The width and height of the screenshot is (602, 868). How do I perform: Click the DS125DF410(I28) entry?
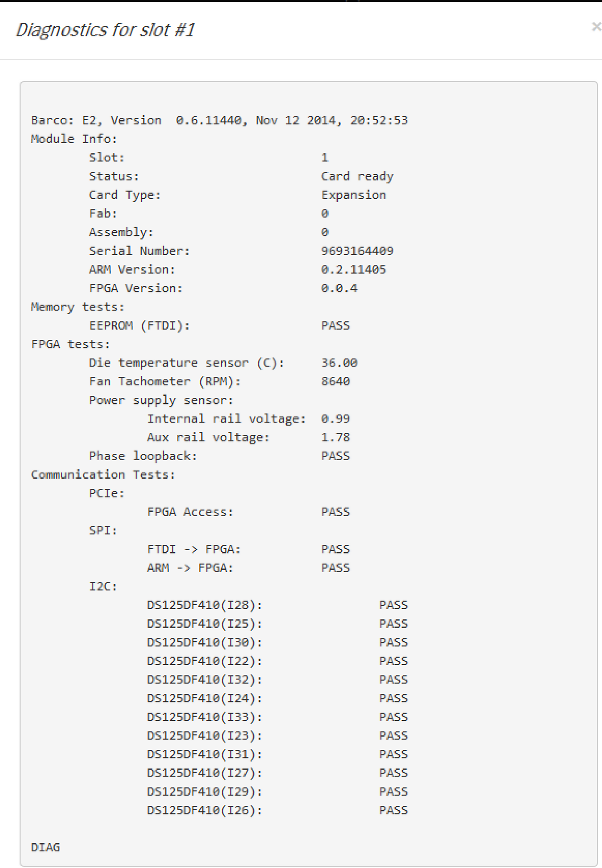point(205,605)
